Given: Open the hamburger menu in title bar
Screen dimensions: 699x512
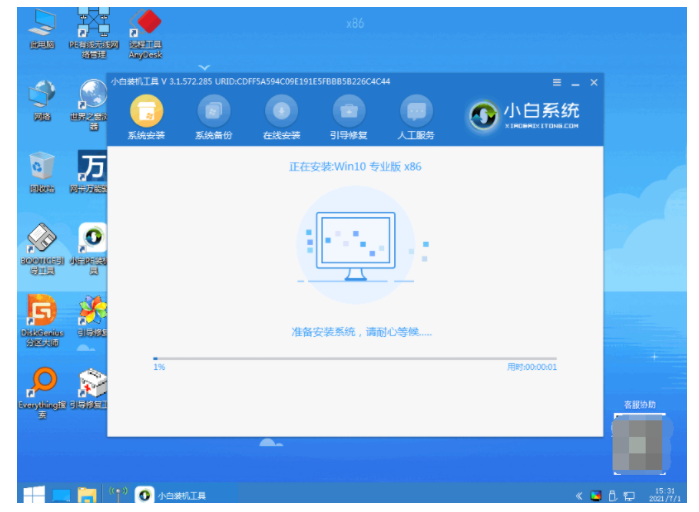Looking at the screenshot, I should (x=557, y=82).
